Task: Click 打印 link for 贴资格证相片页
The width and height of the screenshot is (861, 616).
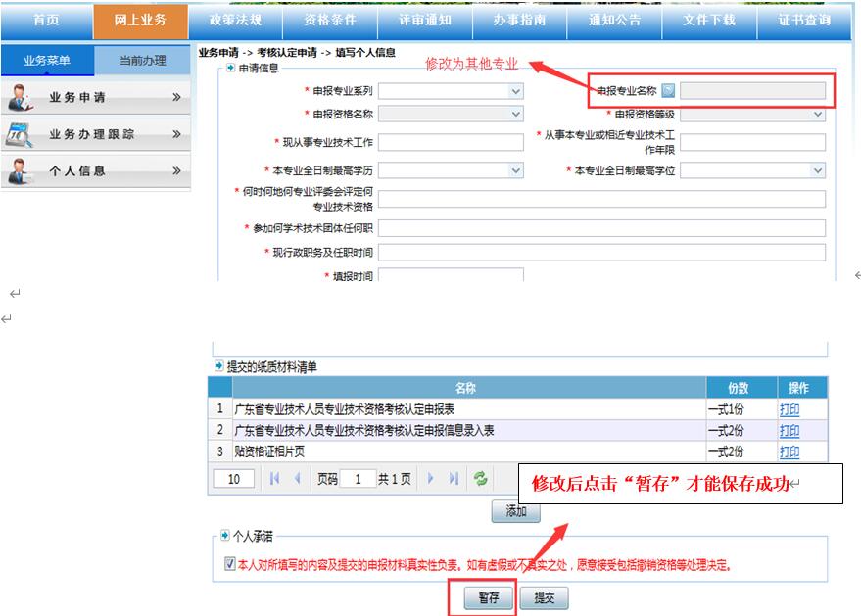Action: tap(789, 451)
